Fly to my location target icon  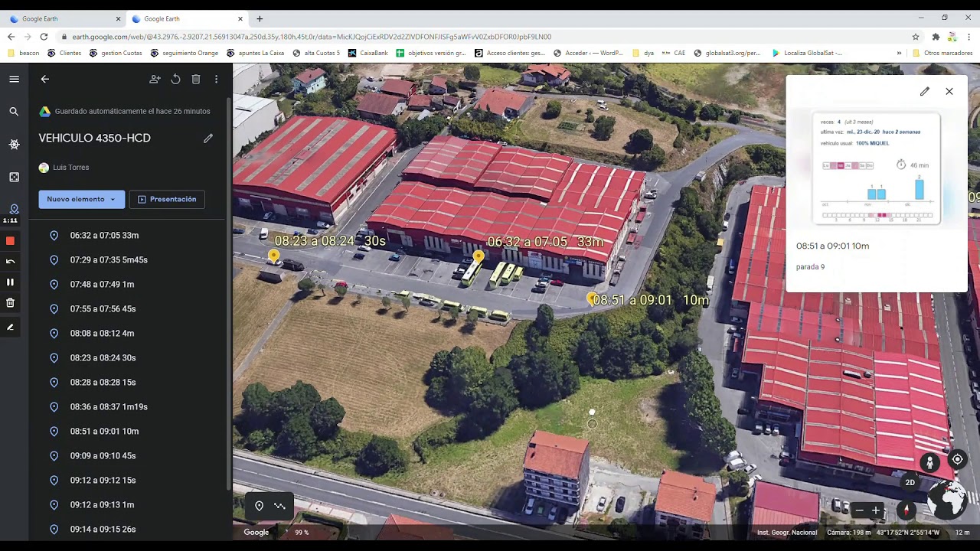[x=957, y=459]
